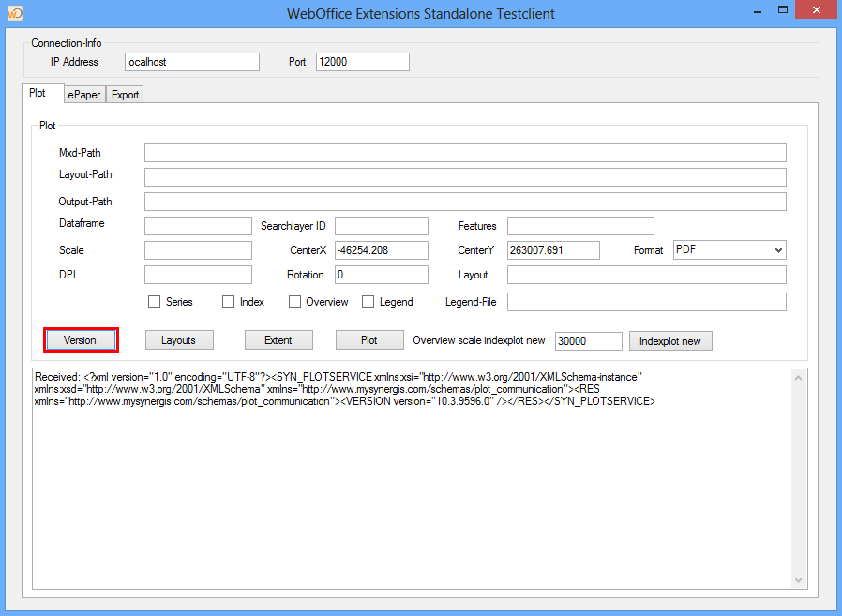Enable the Overview checkbox
842x616 pixels.
293,301
